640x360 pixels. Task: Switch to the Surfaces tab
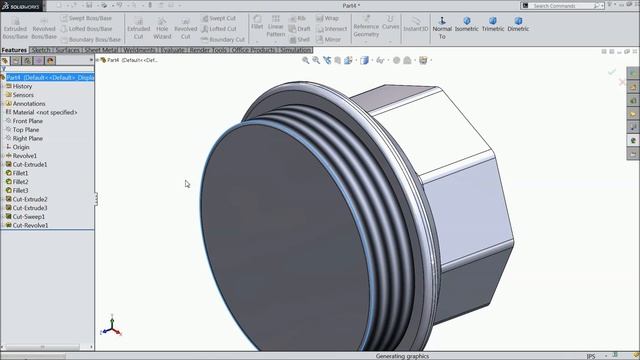point(67,50)
